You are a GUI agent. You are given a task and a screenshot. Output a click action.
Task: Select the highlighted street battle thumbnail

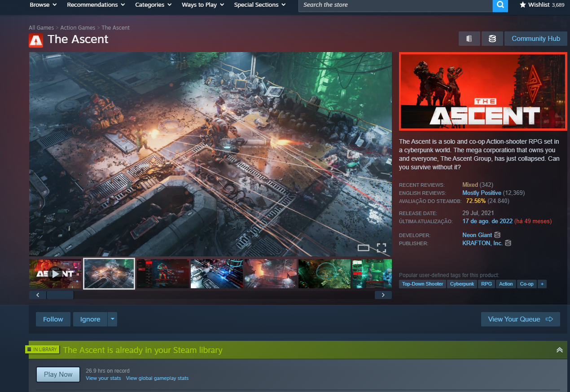click(x=109, y=273)
